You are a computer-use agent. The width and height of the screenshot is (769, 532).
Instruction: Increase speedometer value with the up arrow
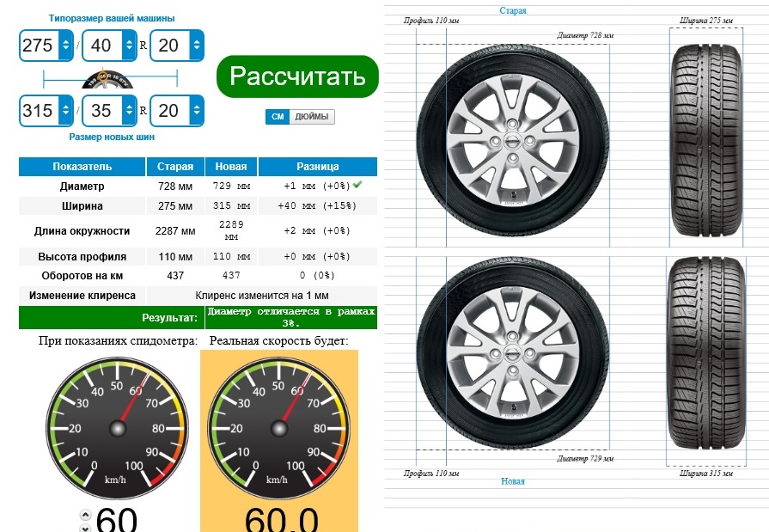coord(85,515)
